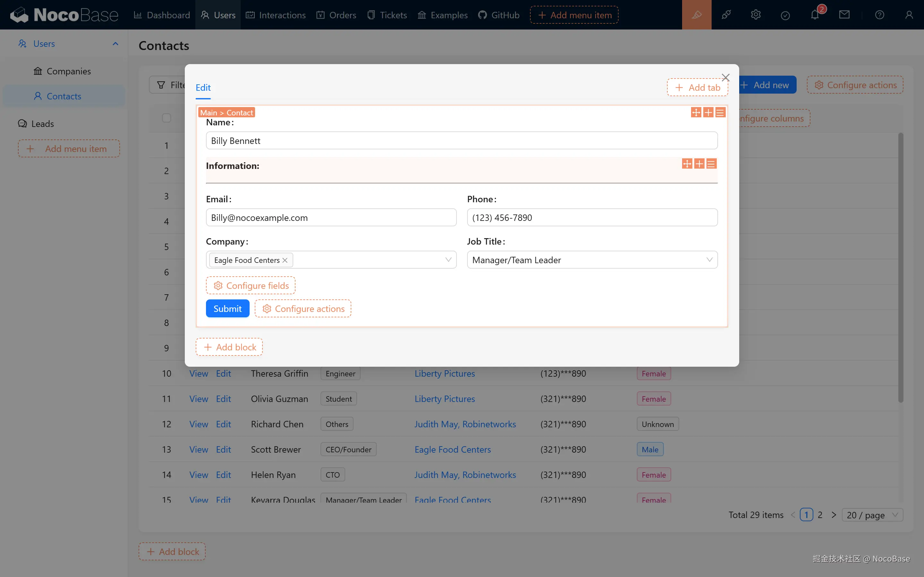The width and height of the screenshot is (924, 577).
Task: Collapse the Users sidebar group
Action: pos(115,44)
